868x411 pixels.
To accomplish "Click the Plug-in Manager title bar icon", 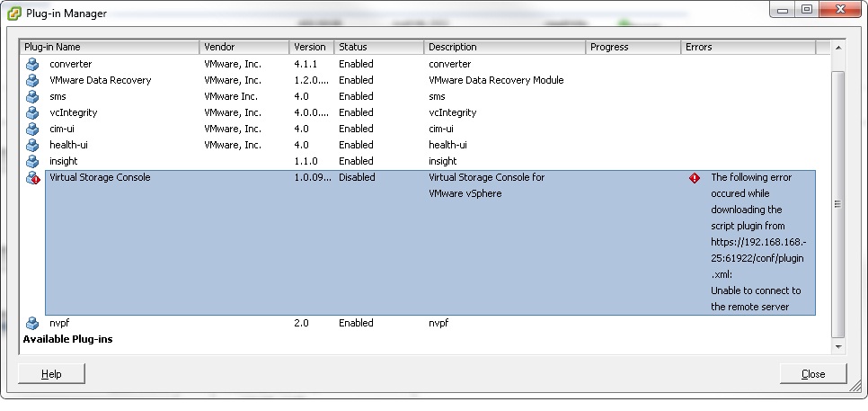I will pos(13,13).
